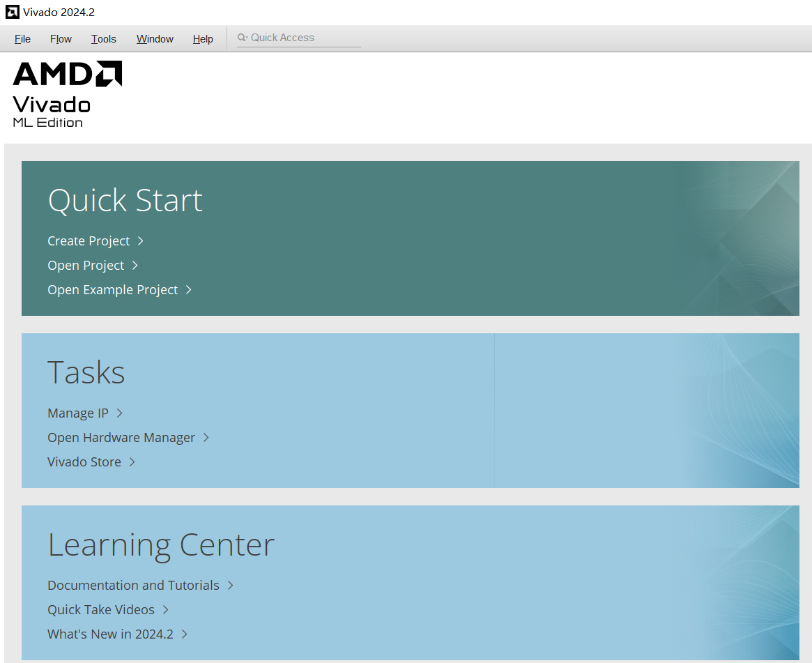This screenshot has width=812, height=663.
Task: Click chevron beside Open Hardware Manager
Action: pos(206,437)
